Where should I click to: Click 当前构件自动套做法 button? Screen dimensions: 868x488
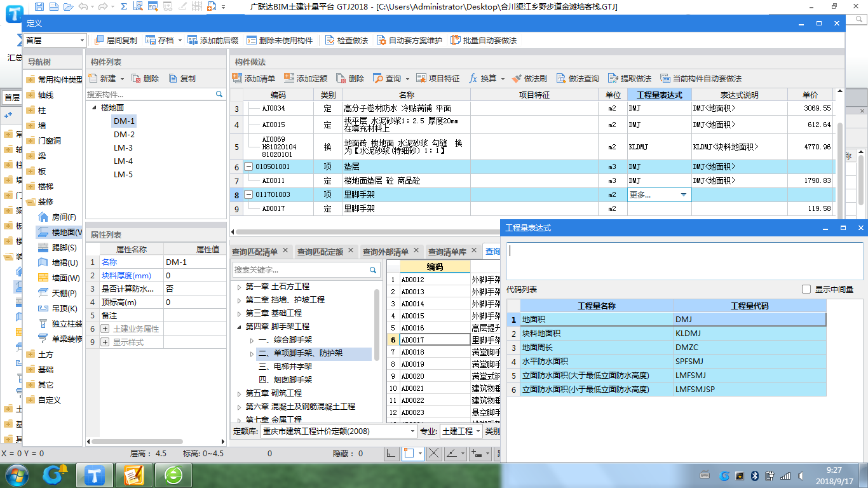click(701, 79)
